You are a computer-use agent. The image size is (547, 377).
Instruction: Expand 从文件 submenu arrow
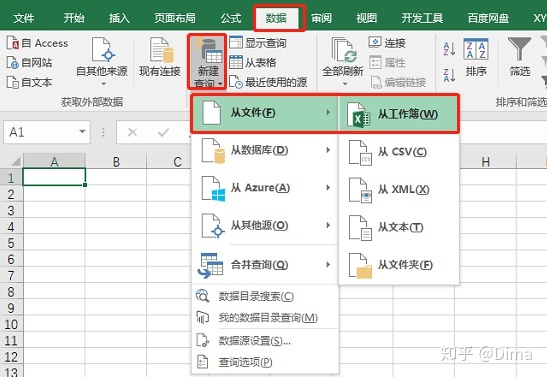click(328, 112)
